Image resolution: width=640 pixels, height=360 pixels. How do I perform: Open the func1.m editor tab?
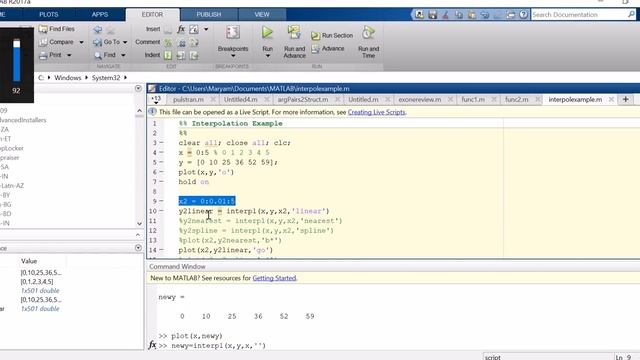pos(473,100)
